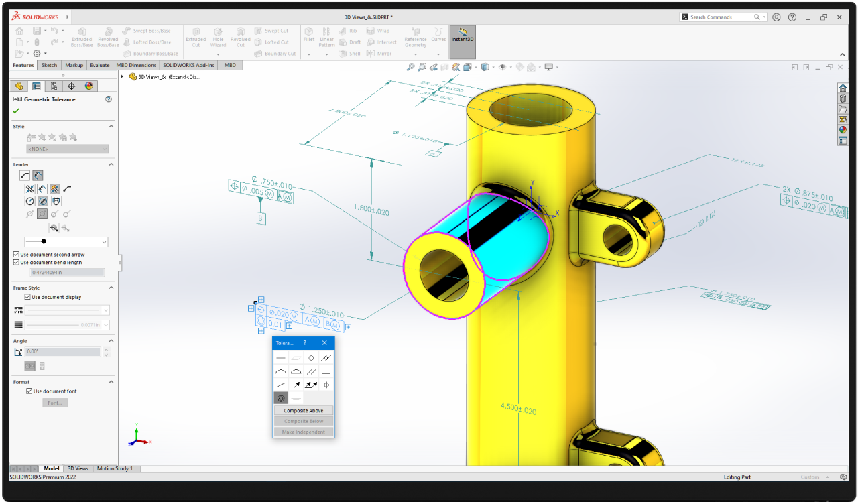The image size is (858, 504).
Task: Select the Perpendicularity tolerance symbol
Action: [x=326, y=371]
